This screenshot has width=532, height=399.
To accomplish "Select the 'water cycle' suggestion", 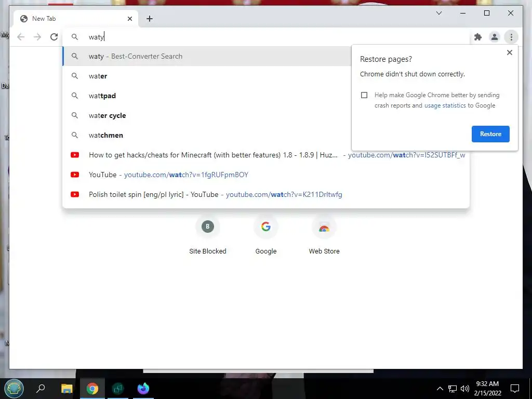I will (x=207, y=115).
